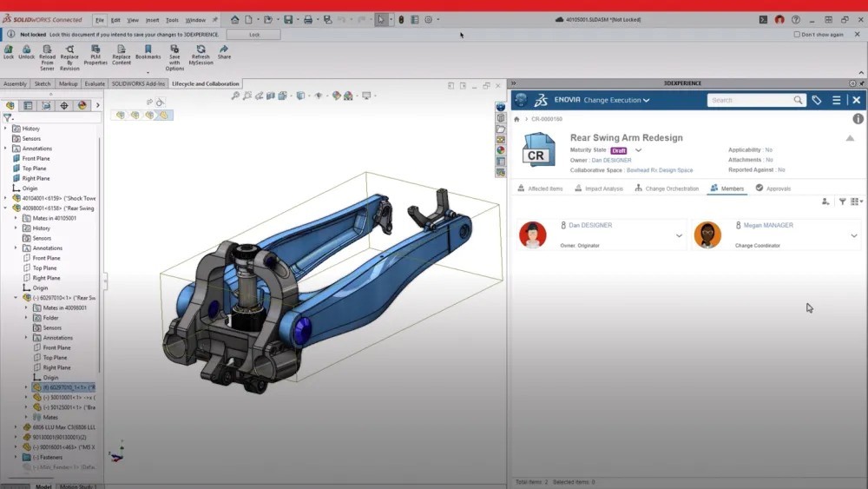The image size is (868, 489).
Task: Tick the "Don't show again" checkbox
Action: 798,35
